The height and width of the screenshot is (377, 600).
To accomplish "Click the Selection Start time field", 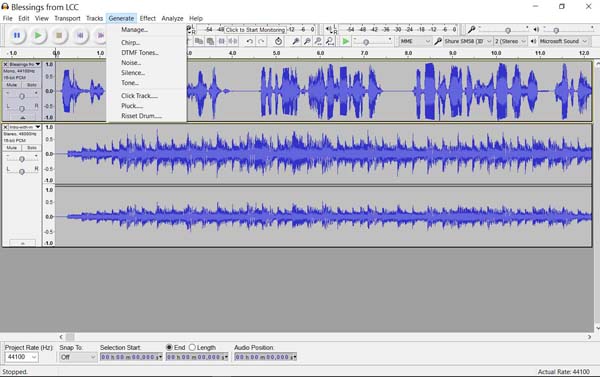I will pos(131,357).
